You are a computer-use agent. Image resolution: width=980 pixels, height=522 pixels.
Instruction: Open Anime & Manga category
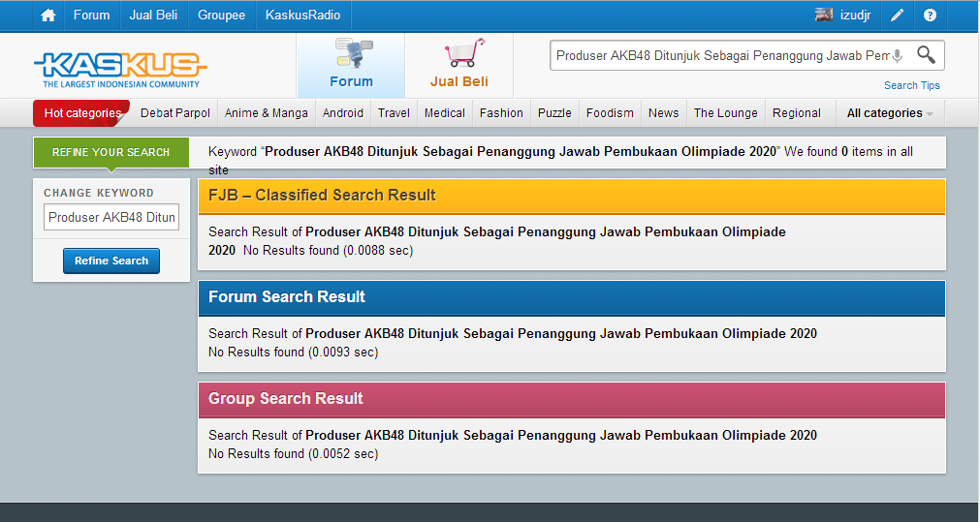[x=267, y=113]
